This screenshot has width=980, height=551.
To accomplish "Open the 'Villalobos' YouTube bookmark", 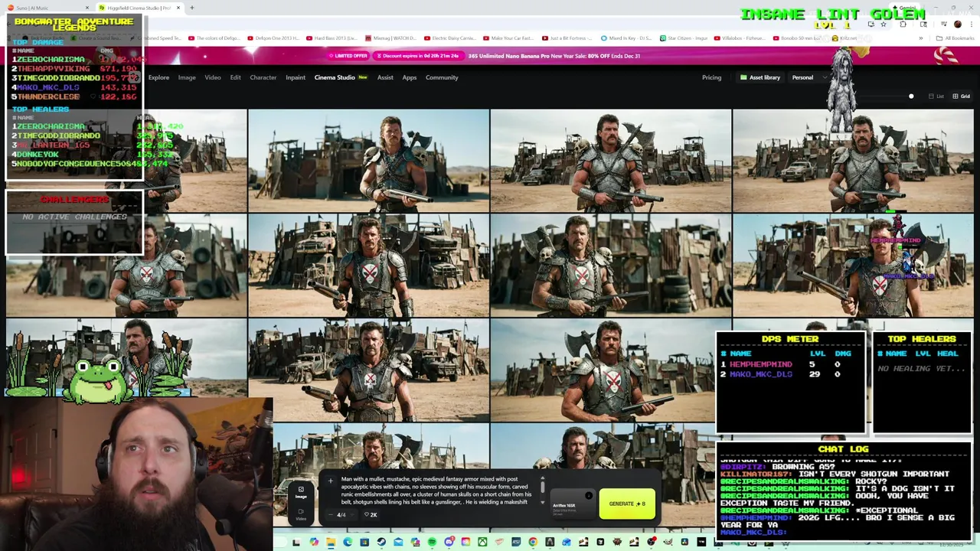I will [x=740, y=38].
